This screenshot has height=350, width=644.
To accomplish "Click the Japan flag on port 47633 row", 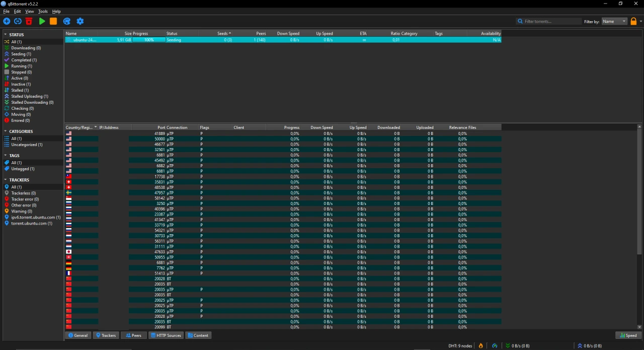I will (x=69, y=252).
